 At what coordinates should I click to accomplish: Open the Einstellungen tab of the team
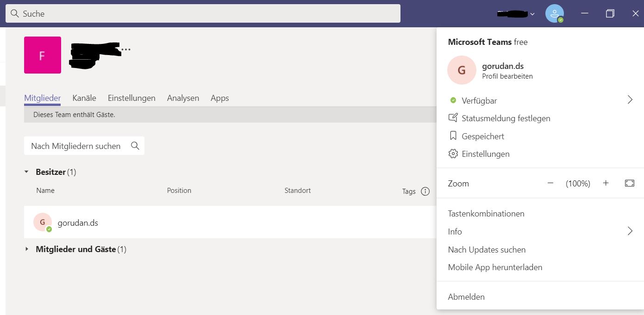131,98
